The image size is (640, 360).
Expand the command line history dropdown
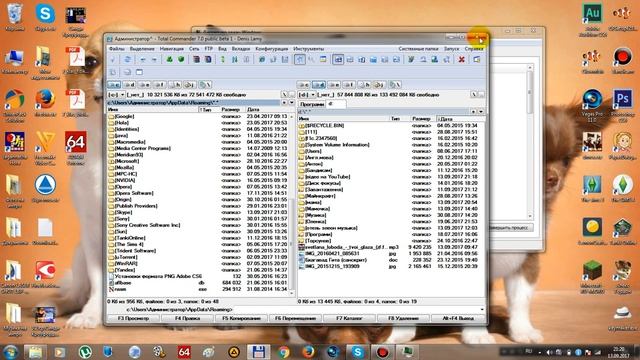[x=482, y=309]
